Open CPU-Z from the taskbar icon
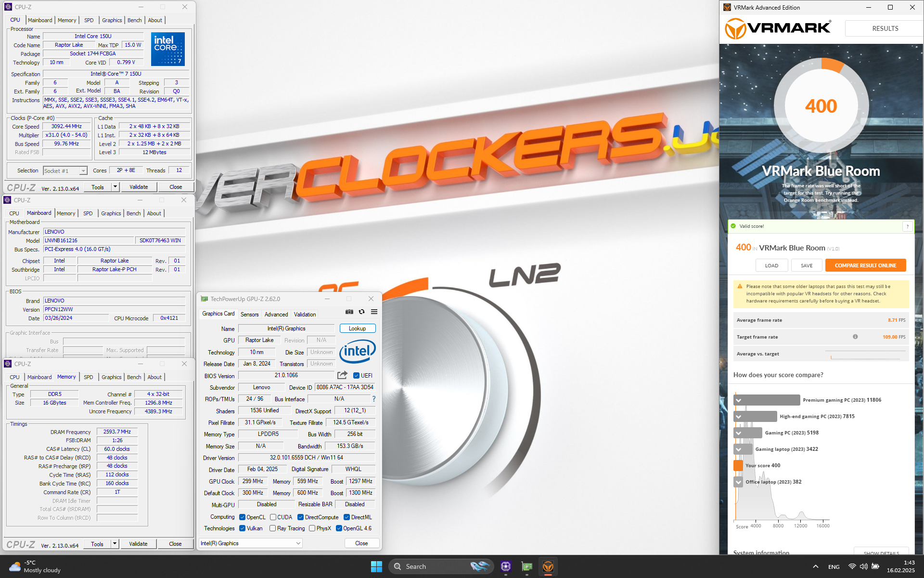 click(505, 566)
